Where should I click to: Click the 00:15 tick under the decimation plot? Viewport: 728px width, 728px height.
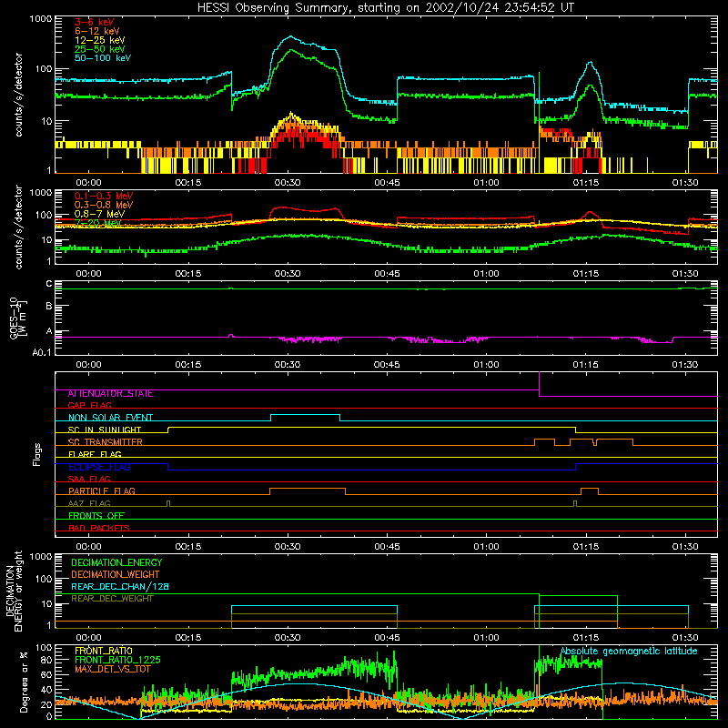(x=188, y=638)
